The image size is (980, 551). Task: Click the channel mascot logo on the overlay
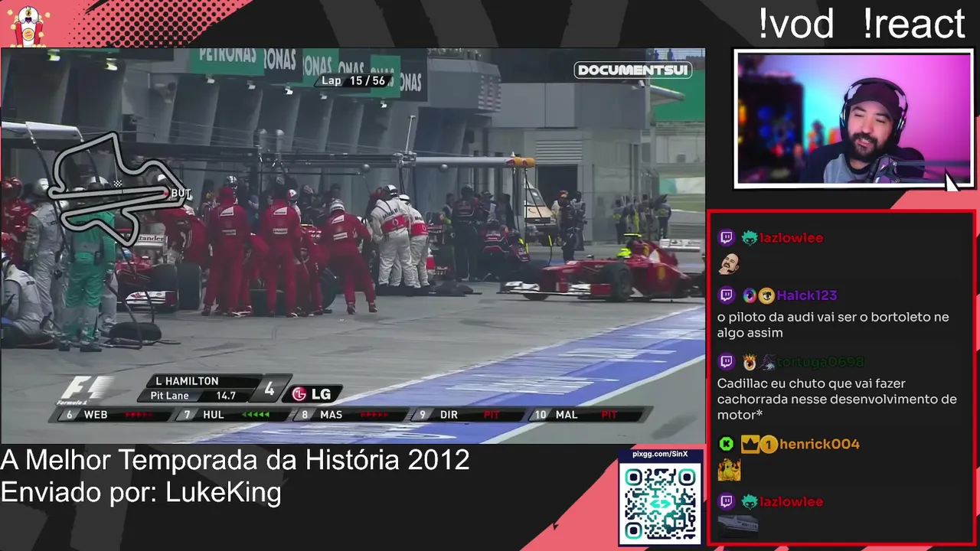click(x=29, y=25)
